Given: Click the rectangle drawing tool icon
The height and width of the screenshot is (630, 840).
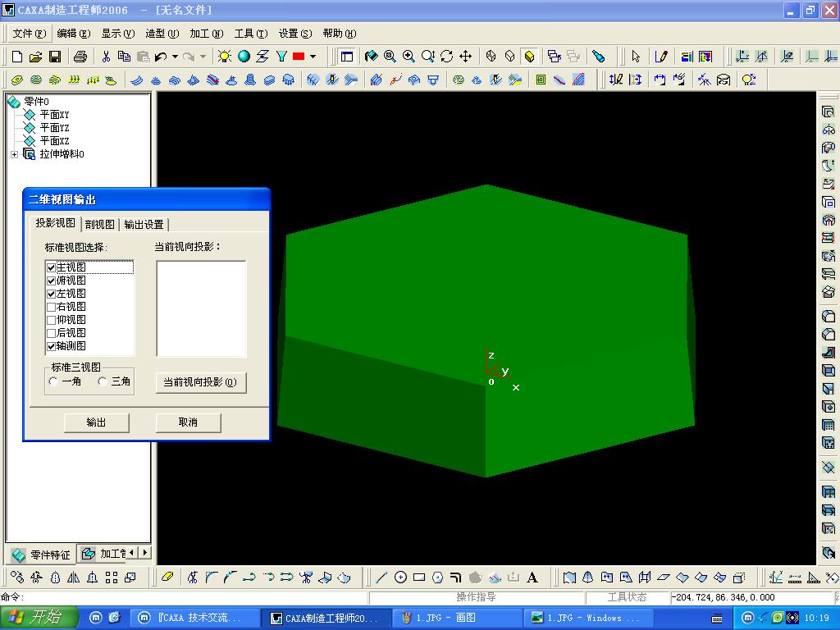Looking at the screenshot, I should 419,577.
